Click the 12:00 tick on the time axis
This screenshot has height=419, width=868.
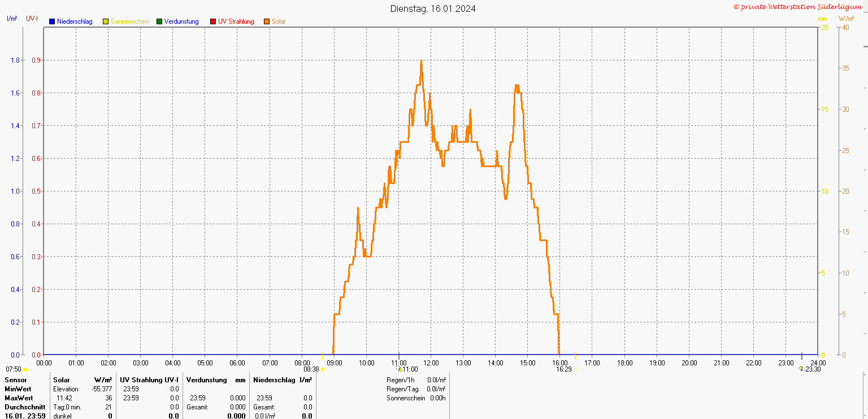point(431,363)
